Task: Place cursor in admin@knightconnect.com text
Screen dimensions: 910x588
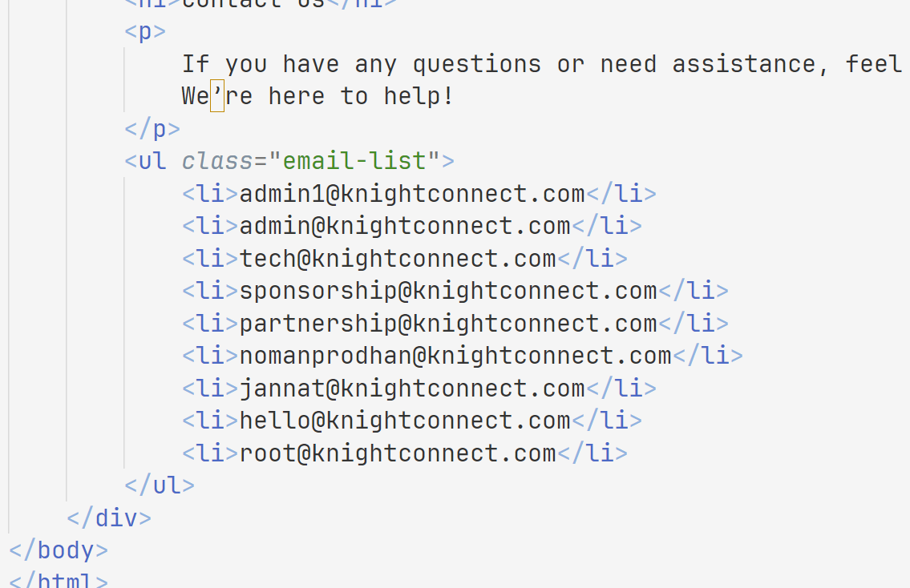Action: (x=405, y=227)
